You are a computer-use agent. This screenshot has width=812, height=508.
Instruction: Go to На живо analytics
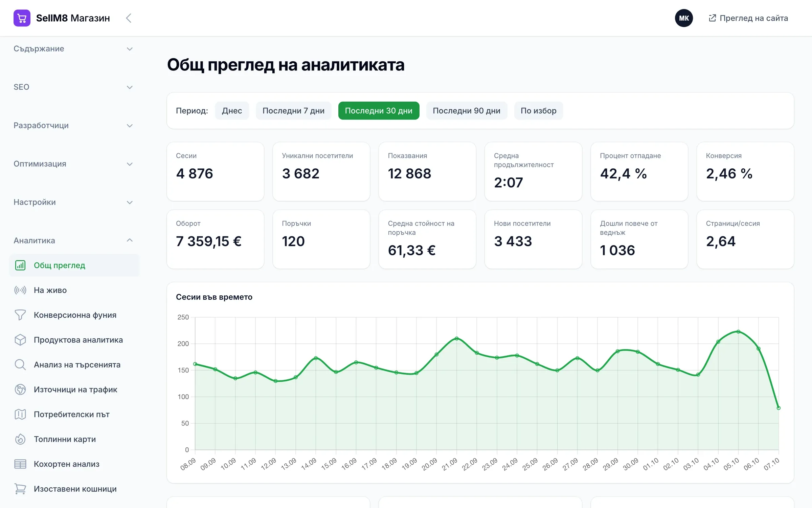click(x=74, y=290)
